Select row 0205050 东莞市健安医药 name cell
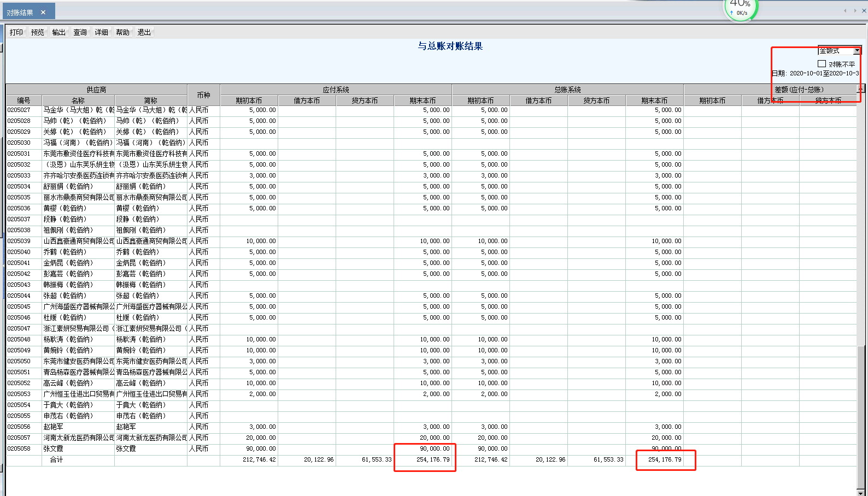The image size is (868, 496). (78, 361)
